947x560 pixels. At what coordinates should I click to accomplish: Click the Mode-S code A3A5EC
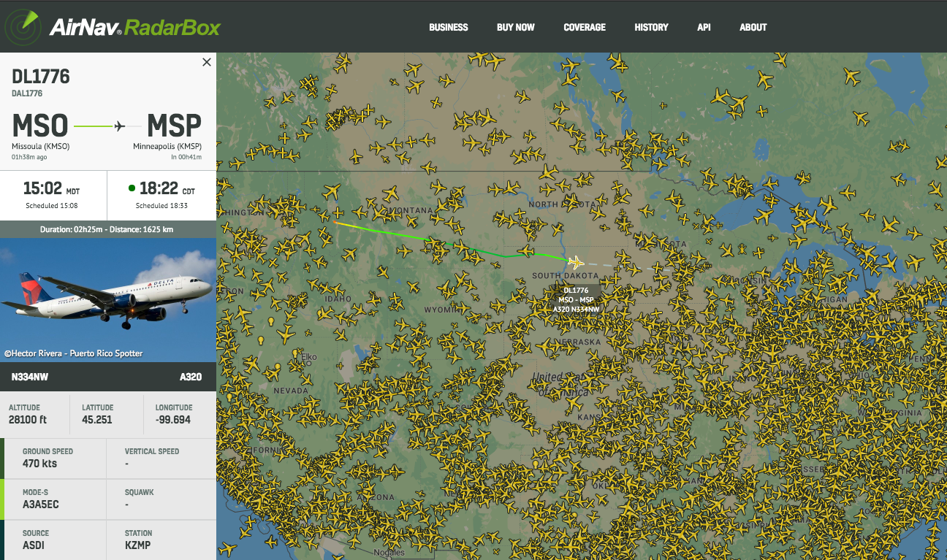(41, 504)
